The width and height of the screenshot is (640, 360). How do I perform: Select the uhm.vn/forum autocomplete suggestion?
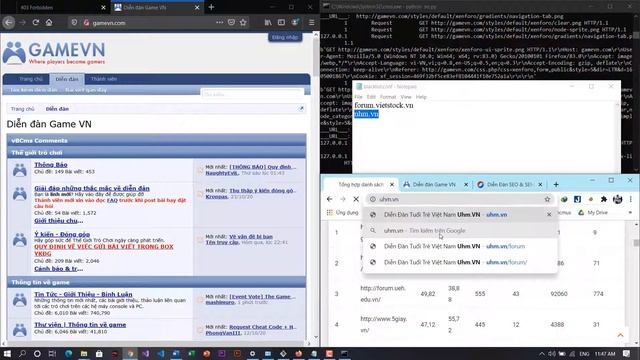[x=460, y=247]
